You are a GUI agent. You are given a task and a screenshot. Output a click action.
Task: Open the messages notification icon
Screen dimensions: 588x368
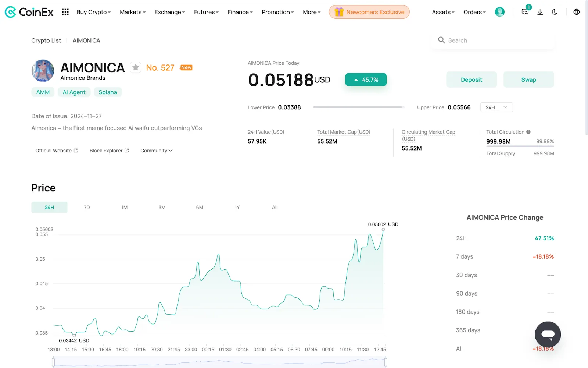tap(525, 12)
